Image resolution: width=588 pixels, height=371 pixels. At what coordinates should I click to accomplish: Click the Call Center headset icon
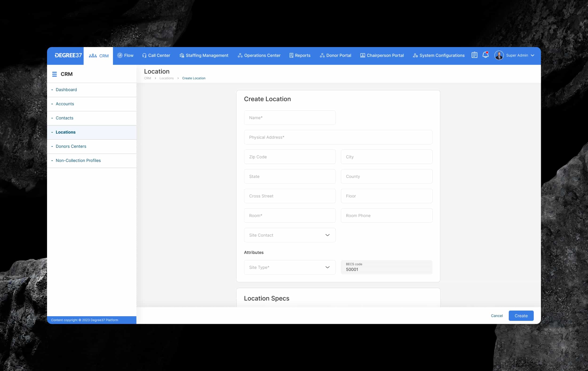point(144,56)
